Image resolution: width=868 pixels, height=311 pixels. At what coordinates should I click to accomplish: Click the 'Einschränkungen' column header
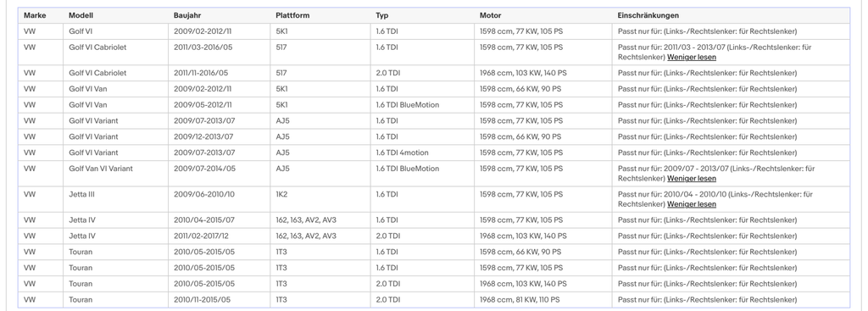click(x=648, y=15)
